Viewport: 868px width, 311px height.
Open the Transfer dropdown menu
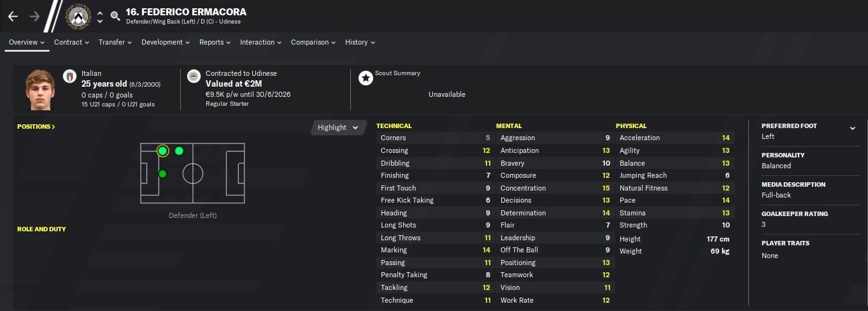[x=115, y=42]
